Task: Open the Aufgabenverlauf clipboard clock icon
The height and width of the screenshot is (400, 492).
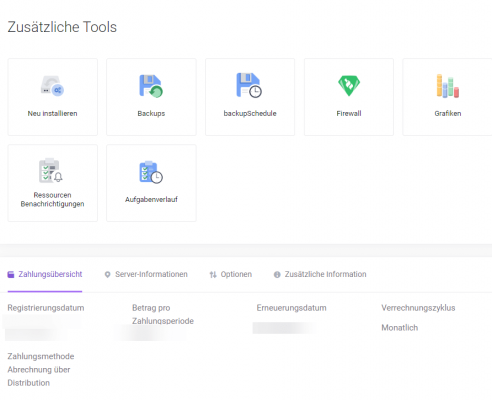Action: point(151,172)
